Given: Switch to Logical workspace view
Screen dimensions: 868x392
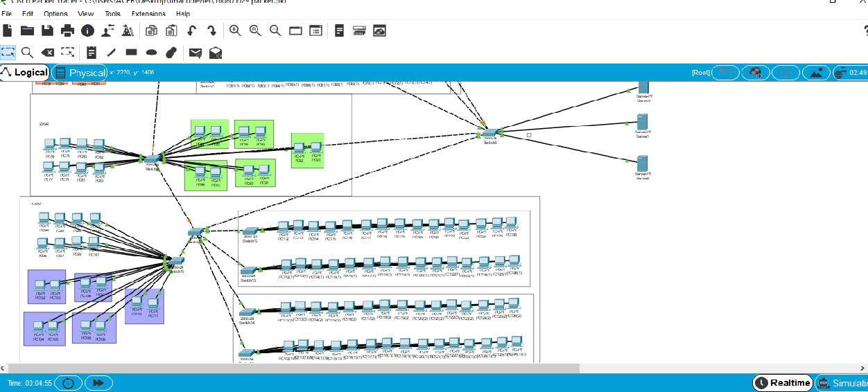Looking at the screenshot, I should coord(25,73).
